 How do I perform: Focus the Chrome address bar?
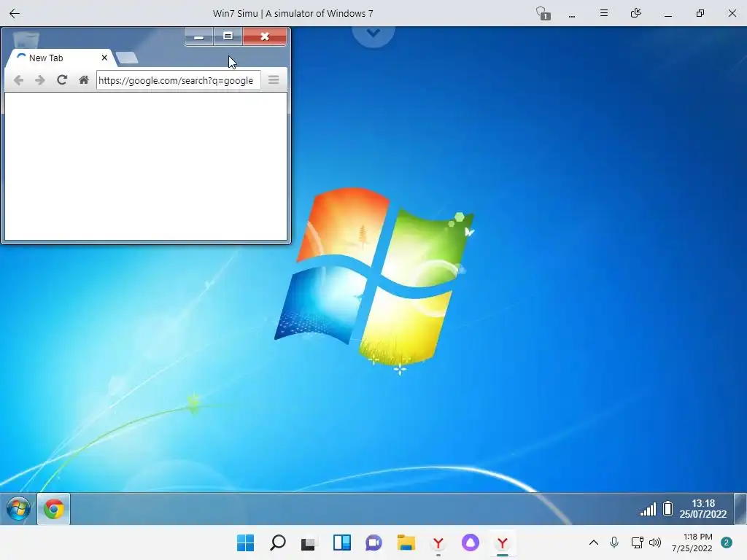178,80
